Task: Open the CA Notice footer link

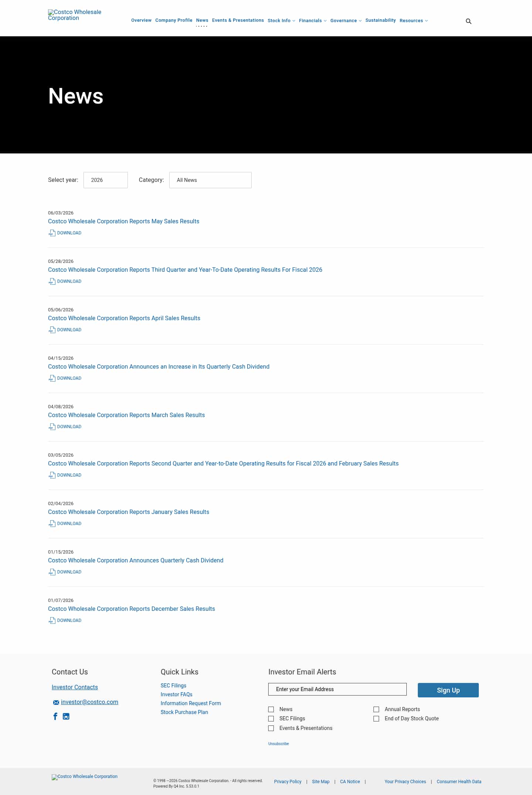Action: pos(350,782)
